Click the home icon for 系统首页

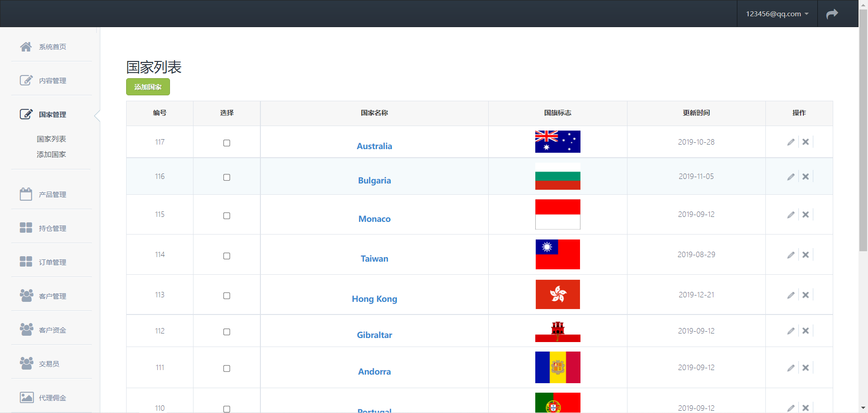coord(26,47)
